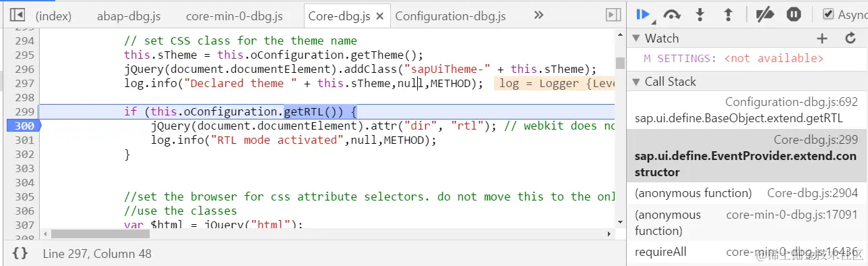This screenshot has width=868, height=266.
Task: Step over next function call
Action: [x=672, y=14]
